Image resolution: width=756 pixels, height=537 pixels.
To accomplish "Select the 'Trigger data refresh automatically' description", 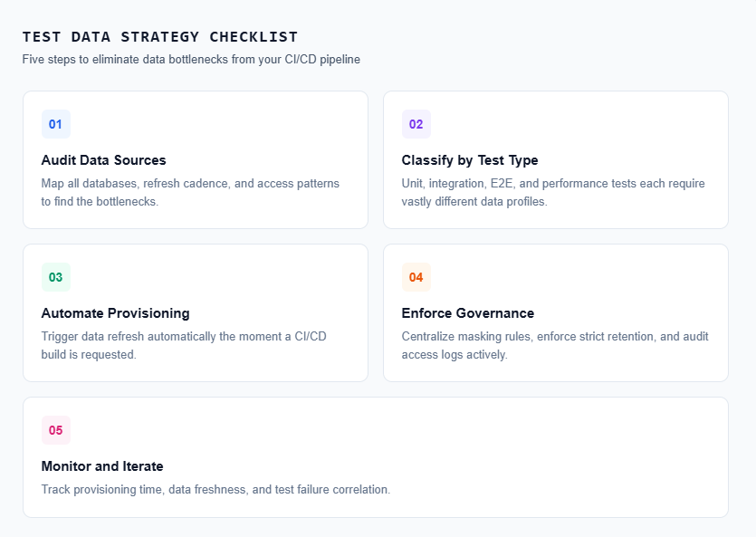I will click(x=184, y=345).
